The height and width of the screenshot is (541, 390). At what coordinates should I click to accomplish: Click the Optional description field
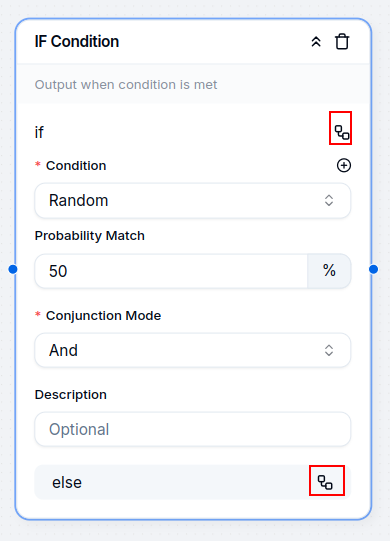pos(193,429)
